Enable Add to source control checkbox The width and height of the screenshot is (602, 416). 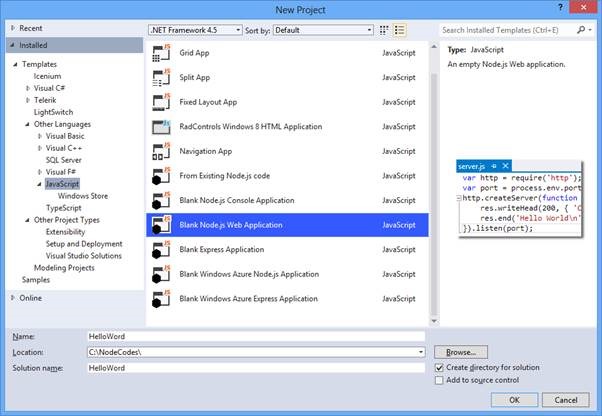click(440, 380)
